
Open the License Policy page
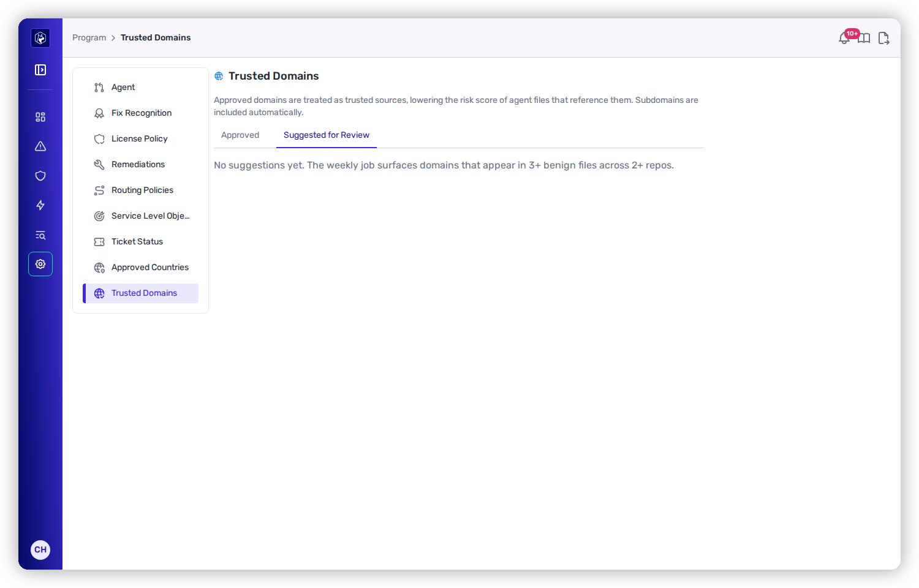[141, 139]
